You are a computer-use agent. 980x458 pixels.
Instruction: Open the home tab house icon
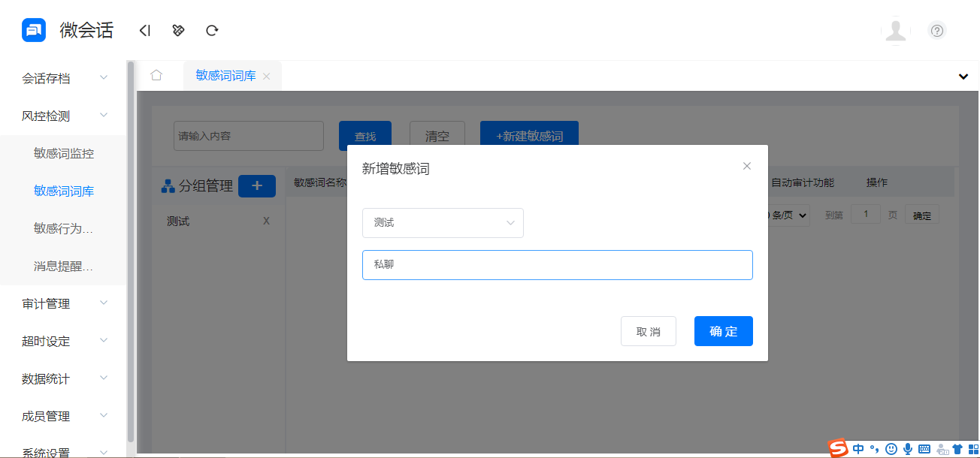click(156, 75)
